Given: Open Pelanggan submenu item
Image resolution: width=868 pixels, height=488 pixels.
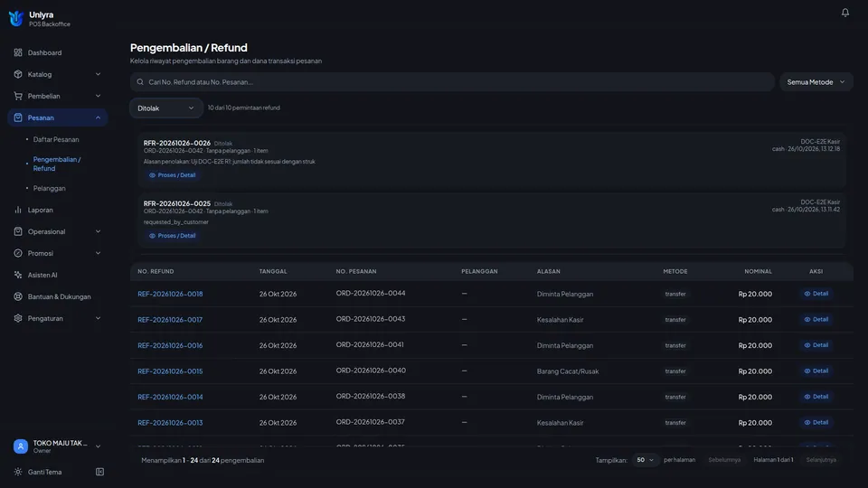Looking at the screenshot, I should coord(49,188).
